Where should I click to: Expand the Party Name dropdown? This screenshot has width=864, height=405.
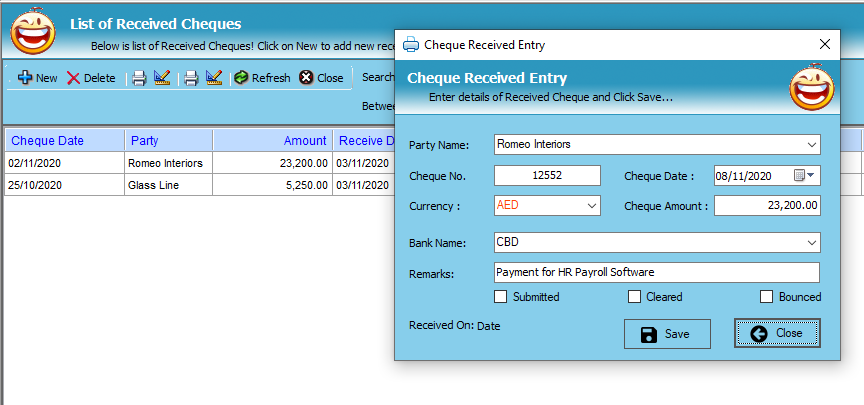[x=811, y=144]
